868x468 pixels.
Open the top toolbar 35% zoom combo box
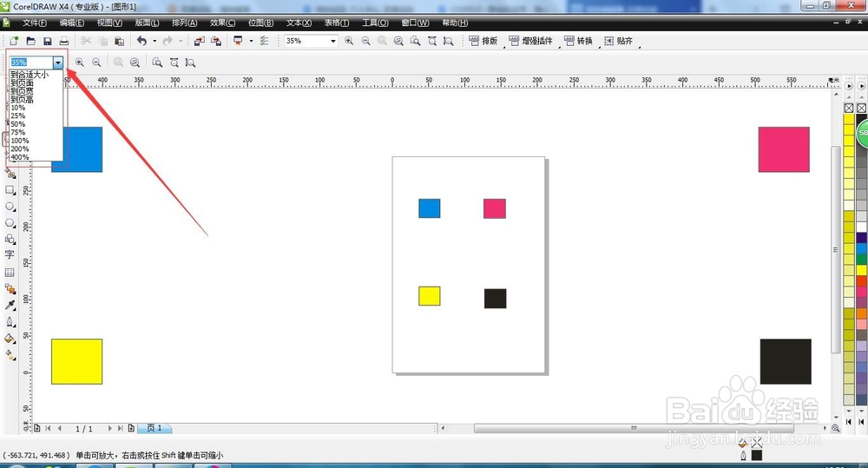click(311, 41)
